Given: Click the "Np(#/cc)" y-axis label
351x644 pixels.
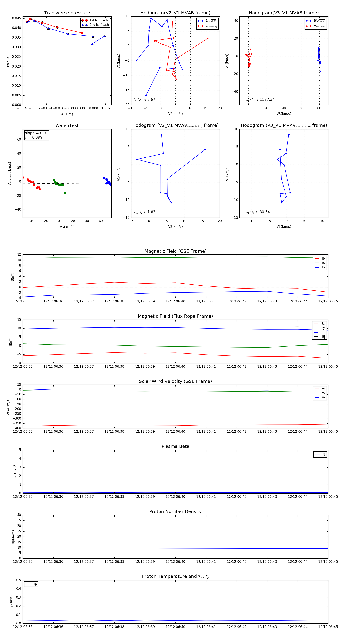Looking at the screenshot, I should (13, 537).
